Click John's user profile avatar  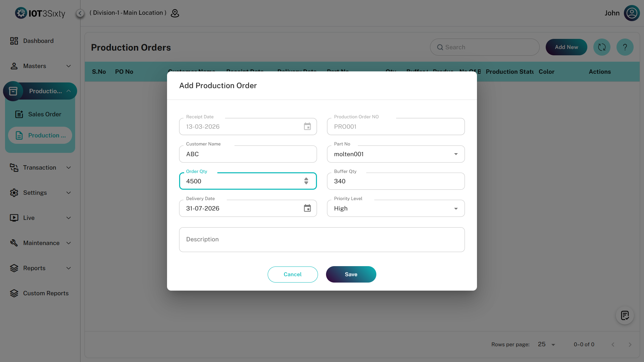coord(632,13)
